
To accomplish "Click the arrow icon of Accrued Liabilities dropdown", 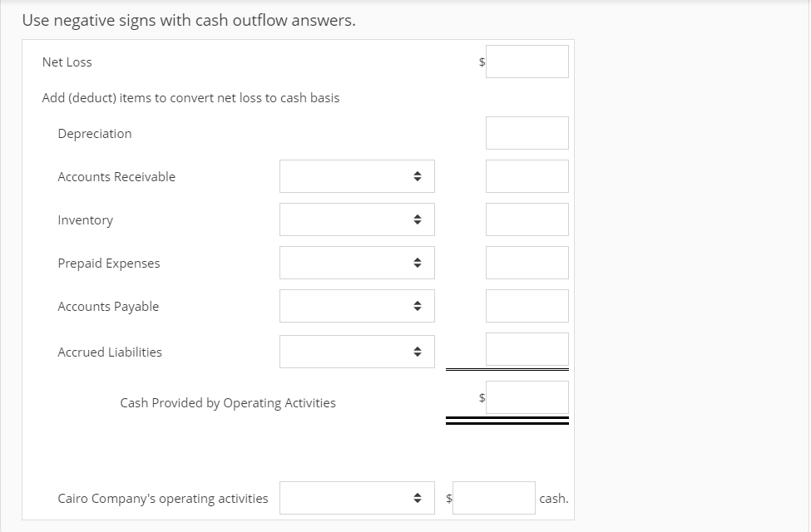I will 418,352.
